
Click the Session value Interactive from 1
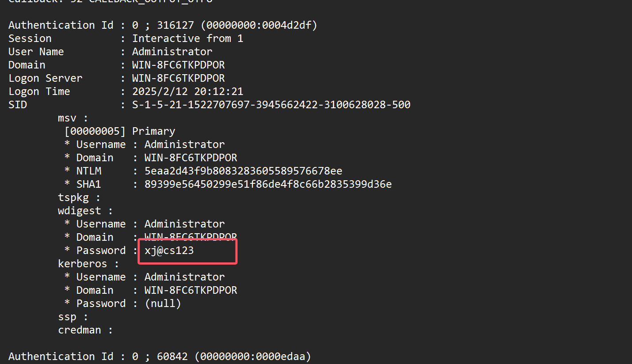(x=188, y=38)
